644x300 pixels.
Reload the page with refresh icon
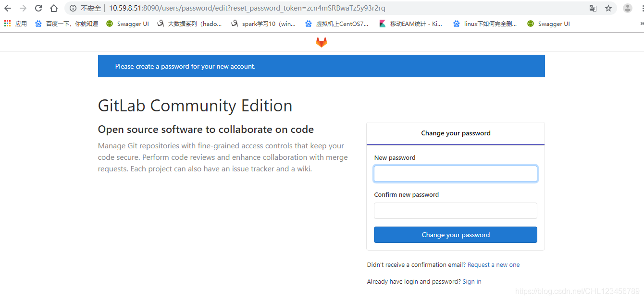38,8
